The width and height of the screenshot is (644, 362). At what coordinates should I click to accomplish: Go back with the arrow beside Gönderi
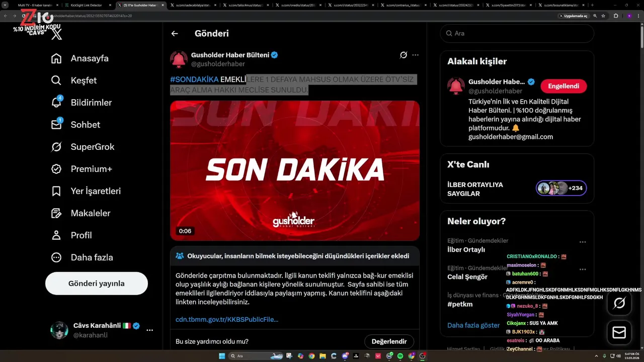click(x=175, y=34)
